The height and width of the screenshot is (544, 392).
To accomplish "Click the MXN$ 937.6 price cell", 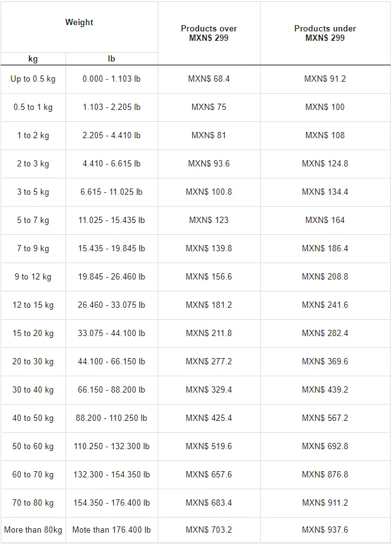I will pos(325,530).
